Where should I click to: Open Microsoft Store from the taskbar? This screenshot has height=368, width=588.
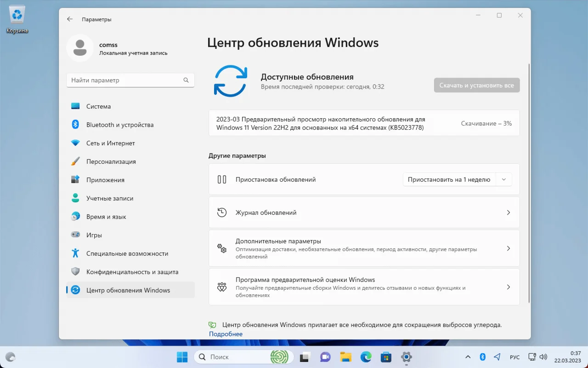(386, 357)
